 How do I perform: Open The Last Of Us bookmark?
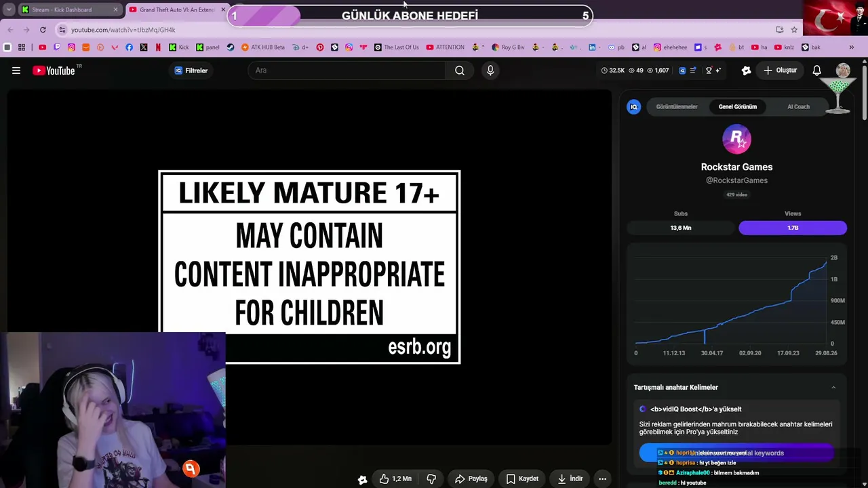click(x=397, y=47)
